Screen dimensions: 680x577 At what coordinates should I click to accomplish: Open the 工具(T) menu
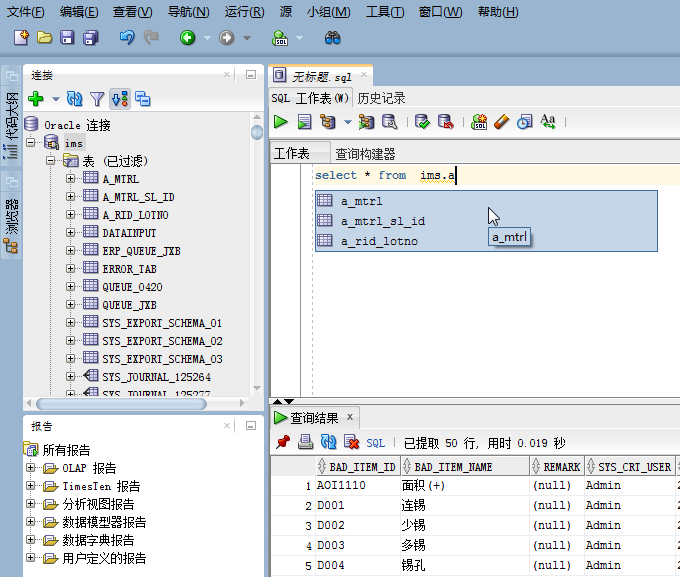tap(385, 12)
